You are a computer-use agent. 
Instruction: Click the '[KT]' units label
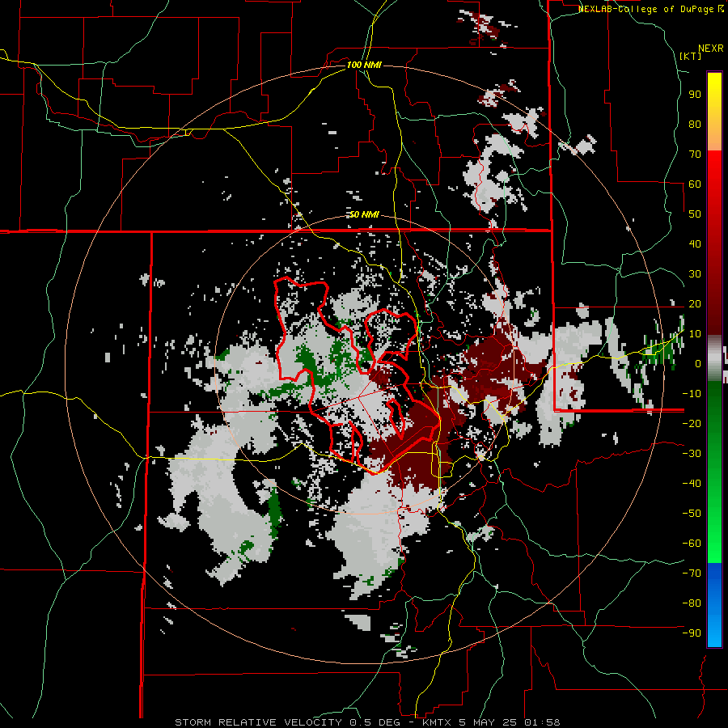(691, 56)
